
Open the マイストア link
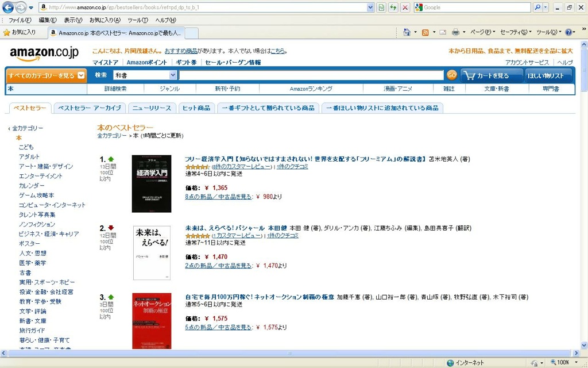(x=106, y=63)
